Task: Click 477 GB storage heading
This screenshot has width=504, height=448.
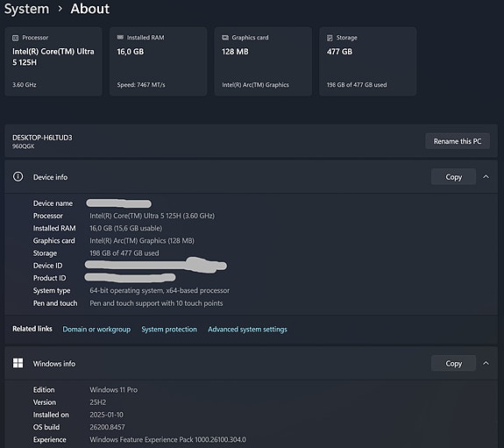Action: (x=339, y=52)
